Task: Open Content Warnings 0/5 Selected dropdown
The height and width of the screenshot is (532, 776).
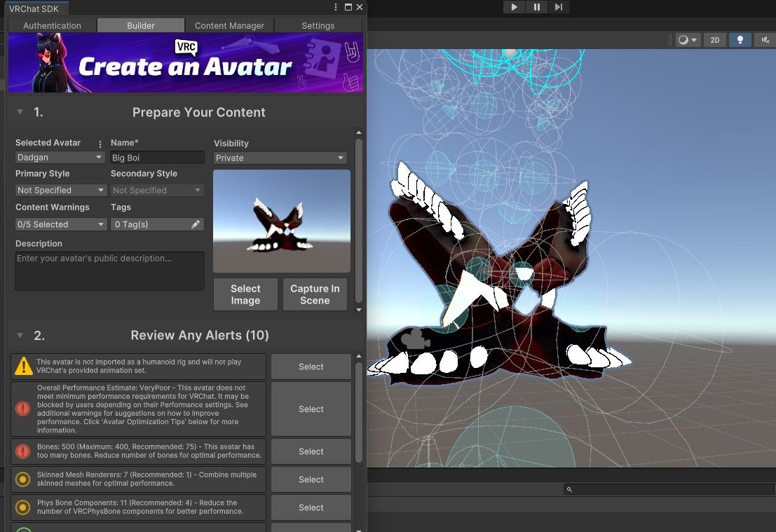Action: tap(61, 224)
